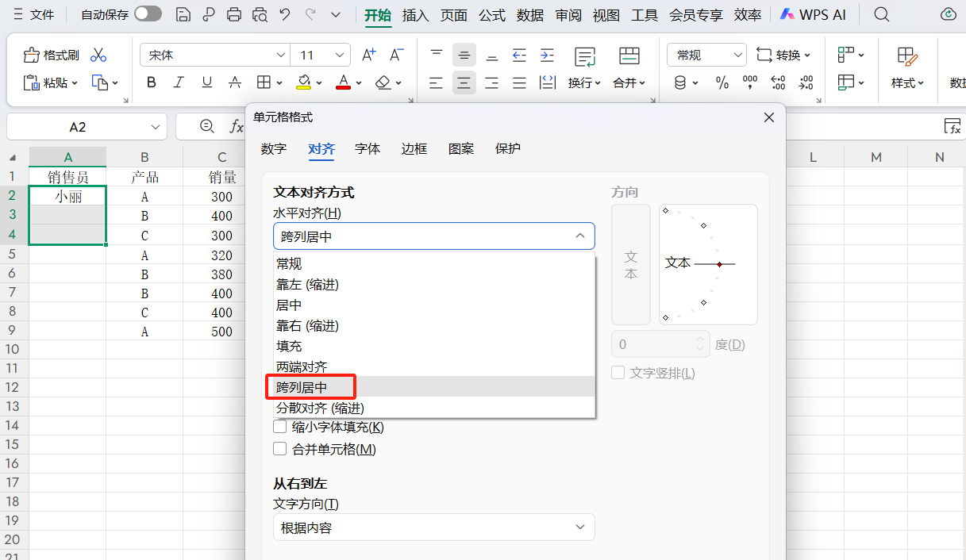Apply strikethrough formatting
This screenshot has height=560, width=966.
pyautogui.click(x=235, y=82)
